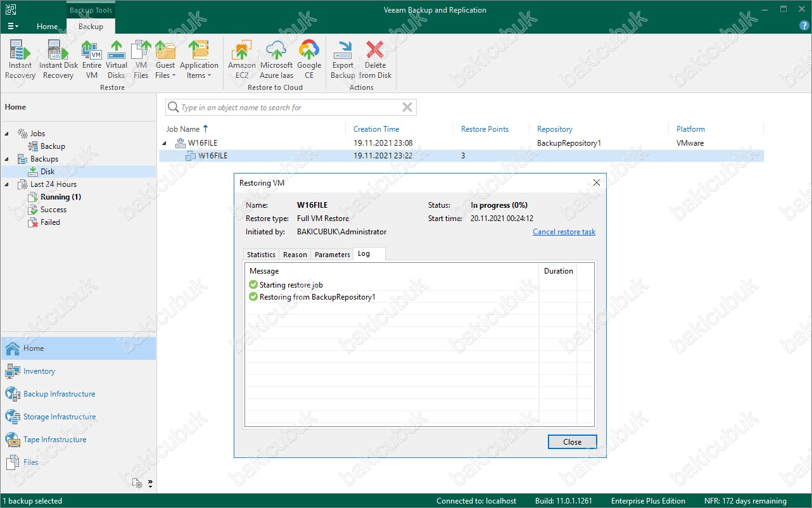This screenshot has height=508, width=812.
Task: Click the Close button in Restoring VM
Action: (572, 442)
